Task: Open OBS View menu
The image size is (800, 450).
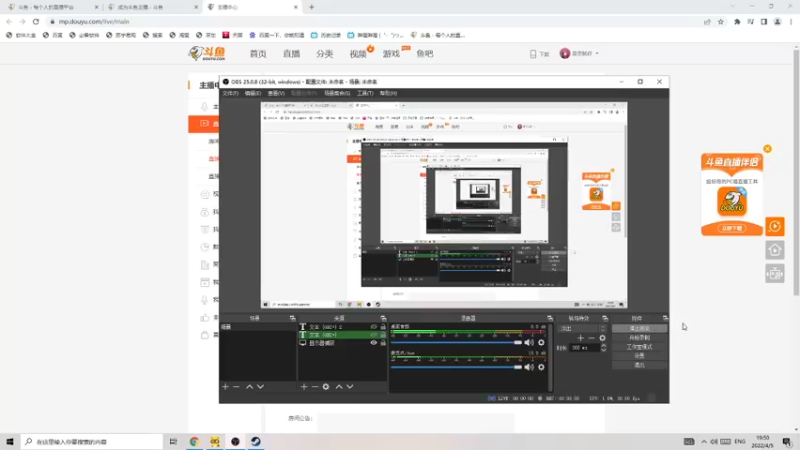Action: pyautogui.click(x=276, y=93)
